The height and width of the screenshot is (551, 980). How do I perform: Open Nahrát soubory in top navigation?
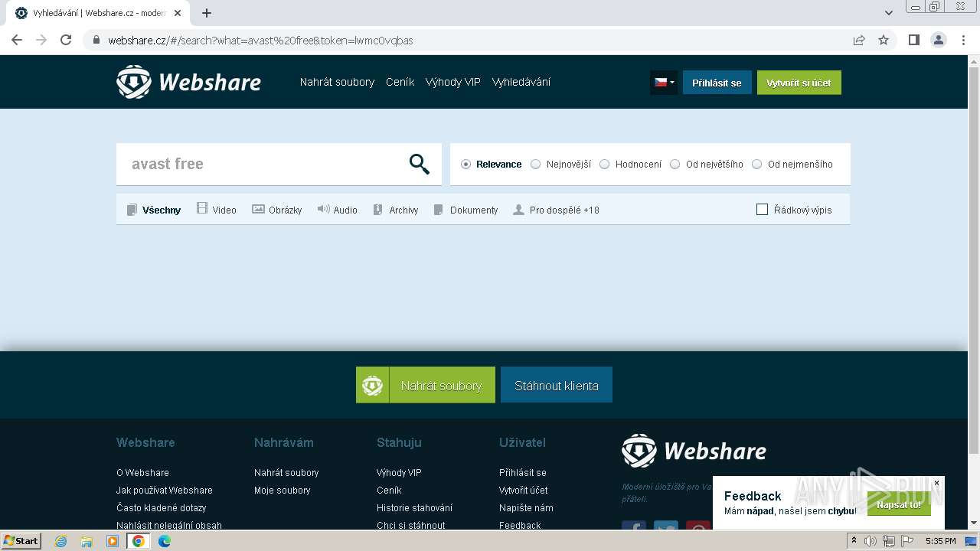click(337, 82)
